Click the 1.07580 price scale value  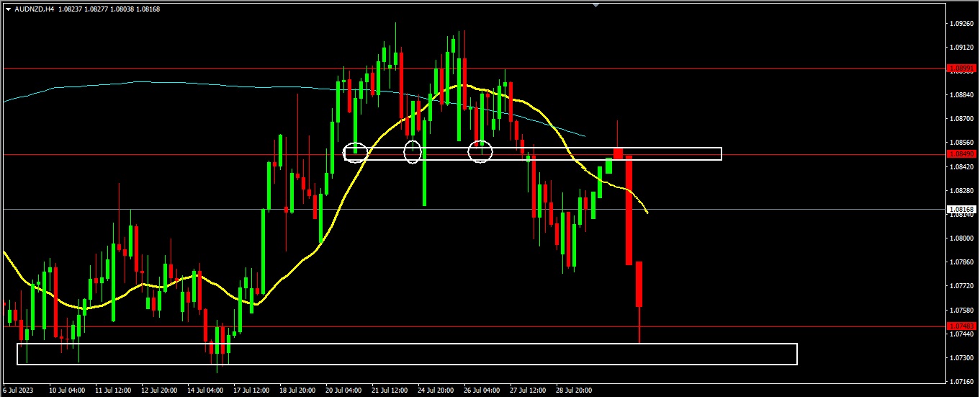pyautogui.click(x=962, y=310)
